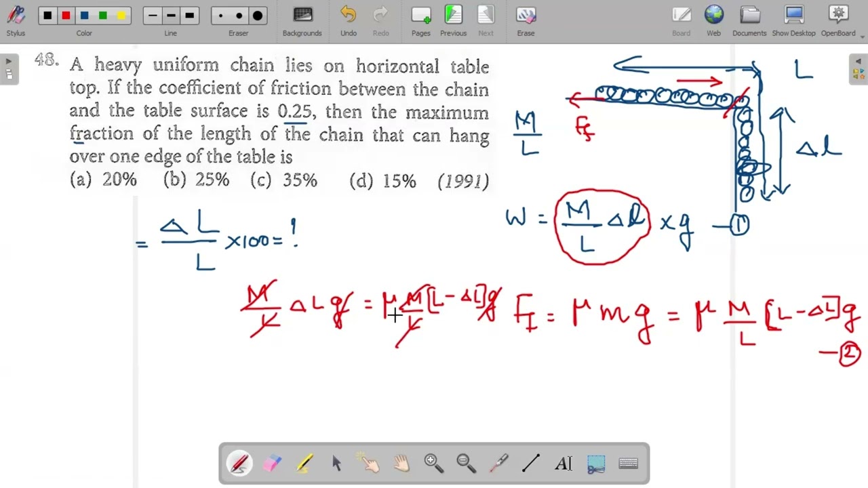868x488 pixels.
Task: Redo the undone stroke
Action: [381, 21]
